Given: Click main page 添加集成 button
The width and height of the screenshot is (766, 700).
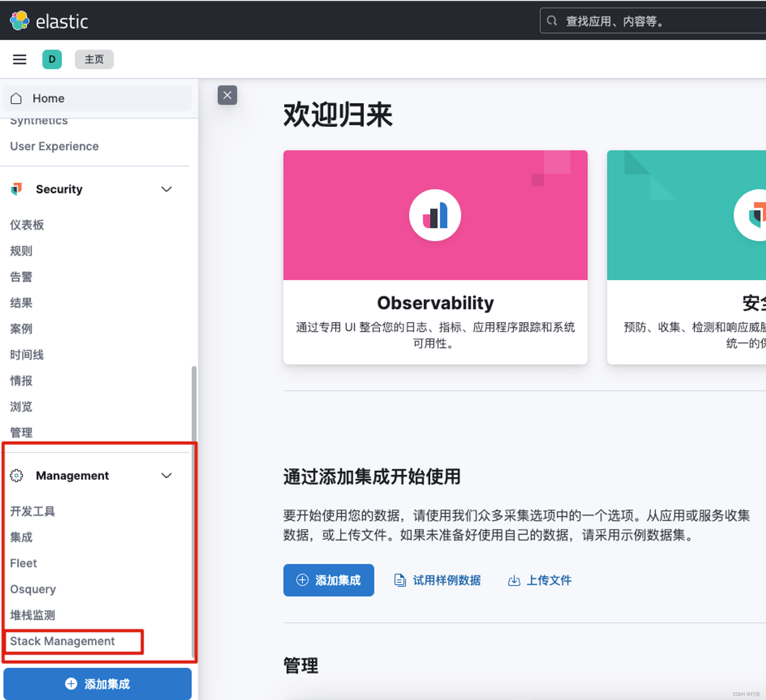Looking at the screenshot, I should click(329, 580).
